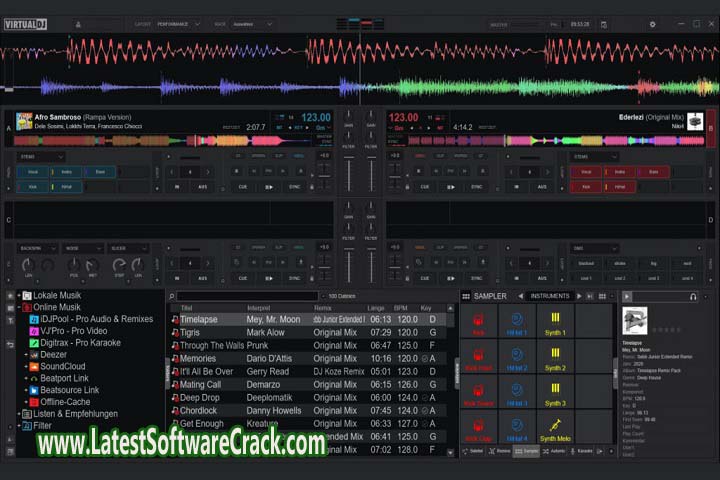Click the Remixes tab at browser bottom

click(500, 452)
